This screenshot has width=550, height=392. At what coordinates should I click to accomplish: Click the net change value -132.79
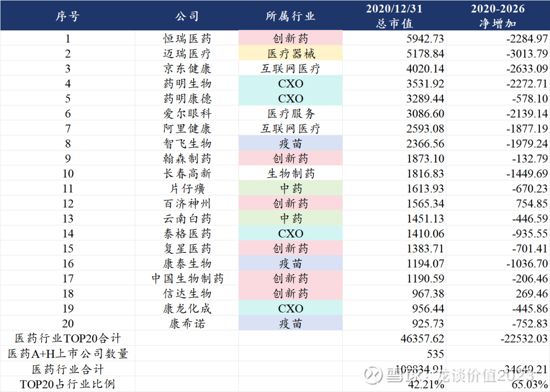pyautogui.click(x=530, y=159)
